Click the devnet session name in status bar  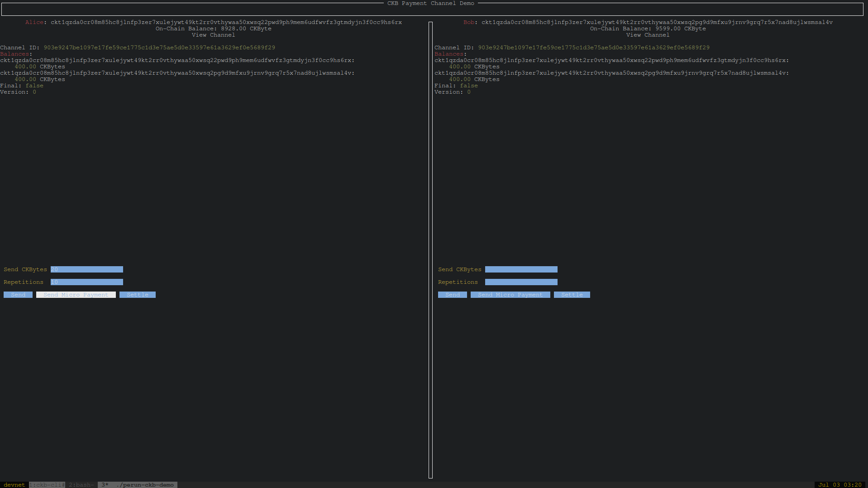tap(14, 485)
